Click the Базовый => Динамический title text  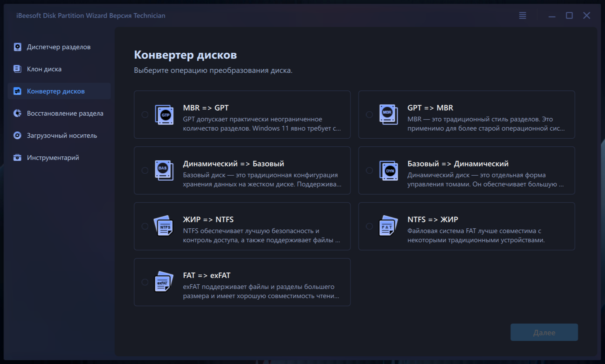click(x=458, y=164)
